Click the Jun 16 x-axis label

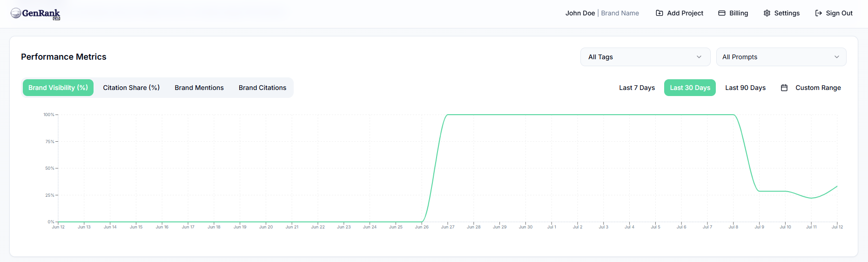162,227
